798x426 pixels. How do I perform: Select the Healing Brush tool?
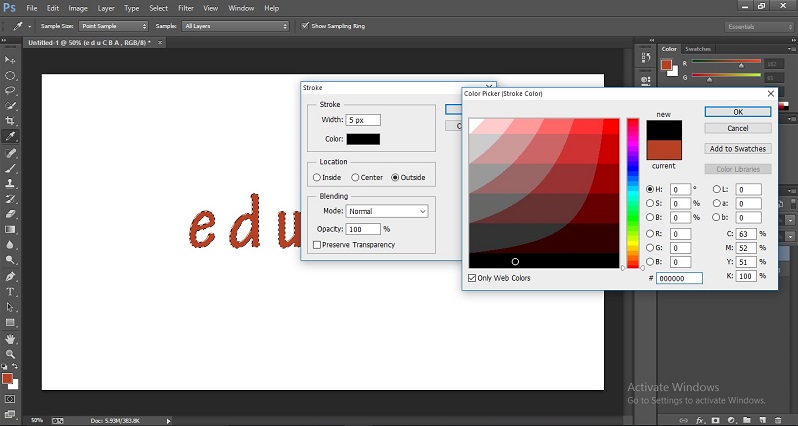10,153
